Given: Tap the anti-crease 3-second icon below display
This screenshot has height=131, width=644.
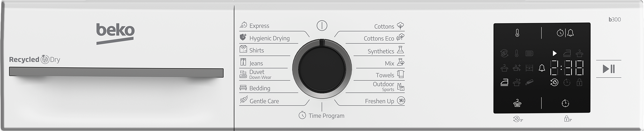Looking at the screenshot, I should coord(518,119).
